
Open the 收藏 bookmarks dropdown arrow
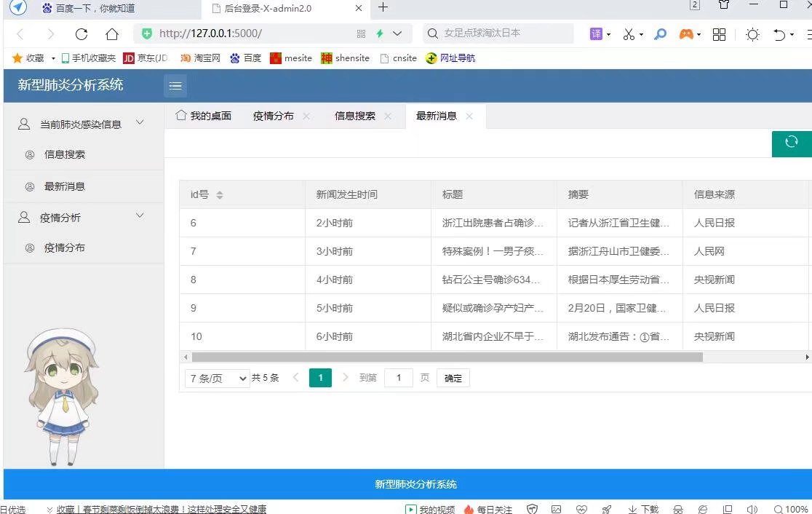(53, 58)
